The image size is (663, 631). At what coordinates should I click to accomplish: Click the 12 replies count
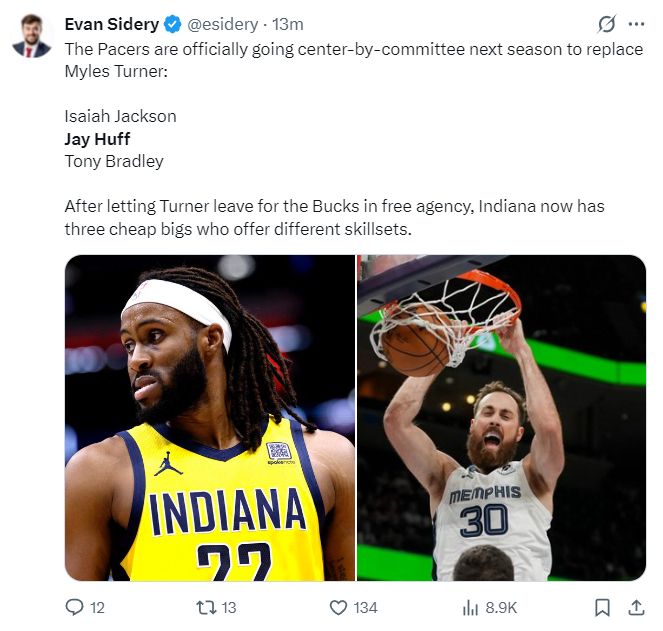(97, 608)
